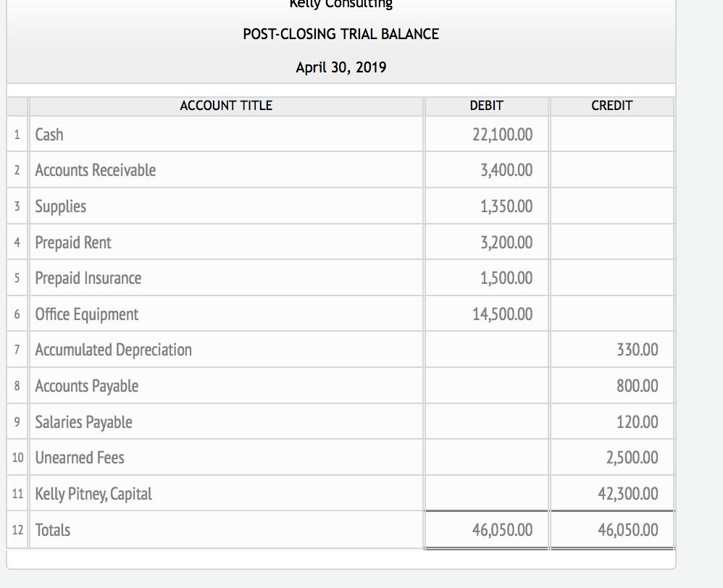Select the Accounts Payable account cell
This screenshot has width=723, height=588.
tap(226, 386)
